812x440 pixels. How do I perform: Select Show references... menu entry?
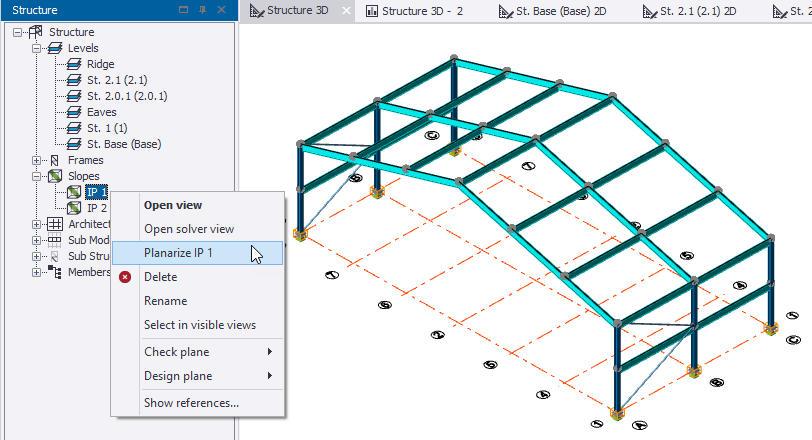(x=191, y=403)
